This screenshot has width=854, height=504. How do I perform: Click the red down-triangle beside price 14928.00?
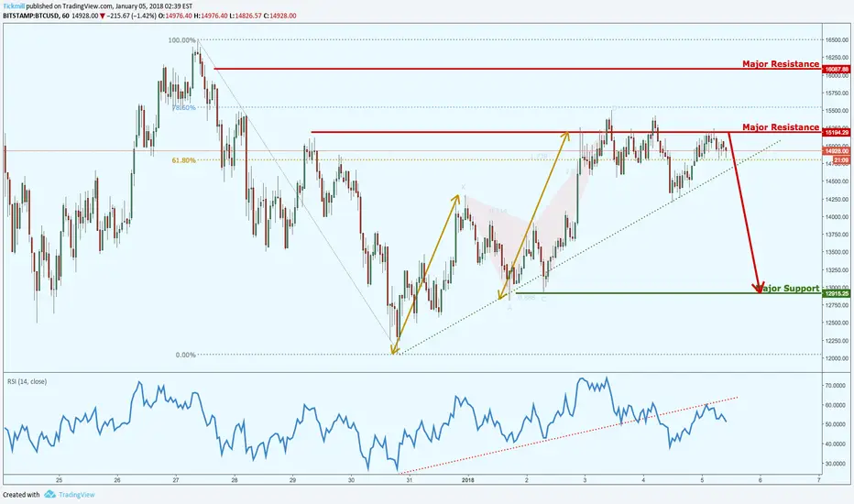[103, 16]
